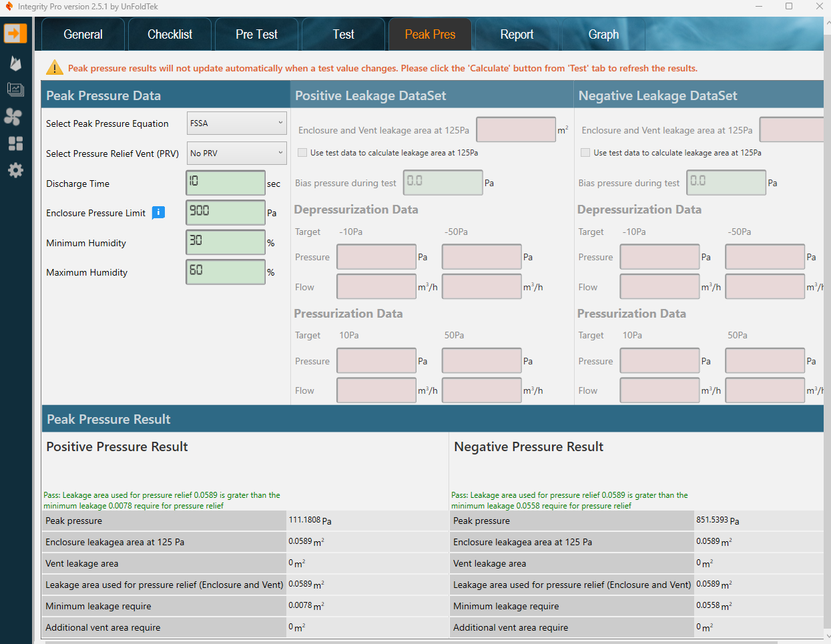Click the Integrity Pro app logo icon

tap(9, 6)
